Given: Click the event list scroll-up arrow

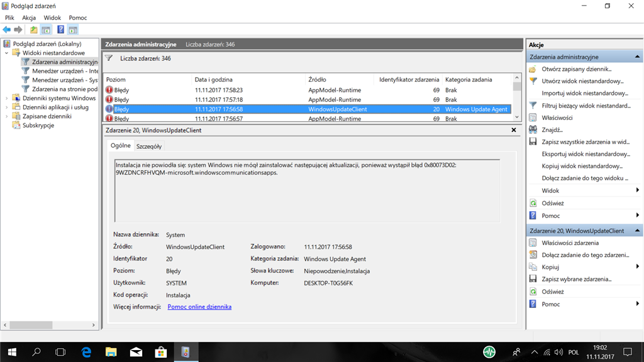Looking at the screenshot, I should coord(517,78).
